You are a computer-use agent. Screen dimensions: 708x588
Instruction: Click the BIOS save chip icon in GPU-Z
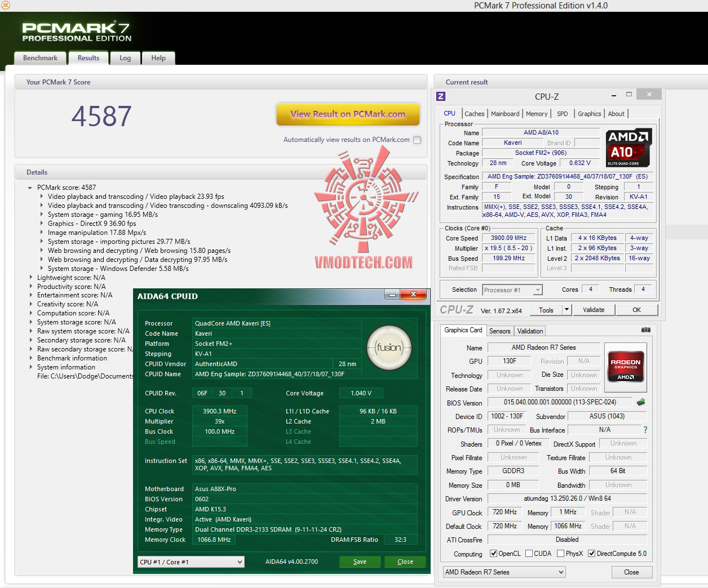(641, 402)
